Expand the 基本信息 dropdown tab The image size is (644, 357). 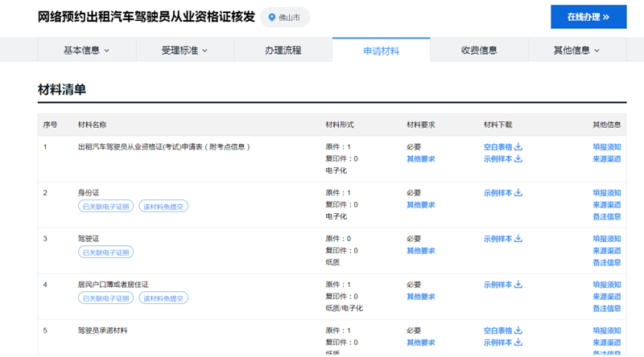86,51
